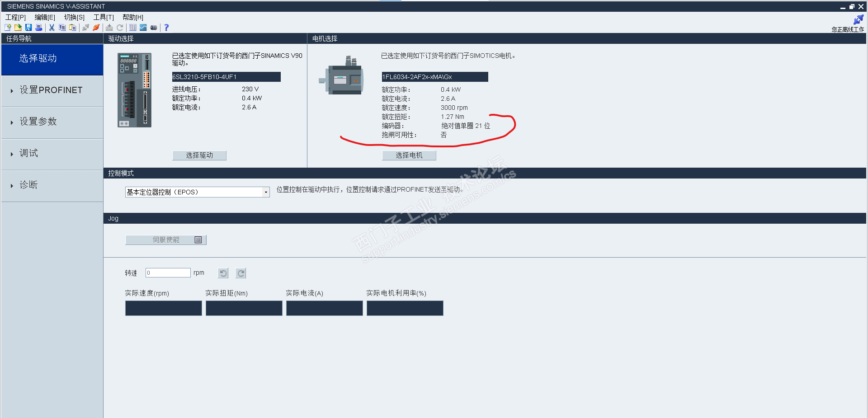Click the 选择驱动 button under drive info
The width and height of the screenshot is (868, 418).
tap(199, 155)
